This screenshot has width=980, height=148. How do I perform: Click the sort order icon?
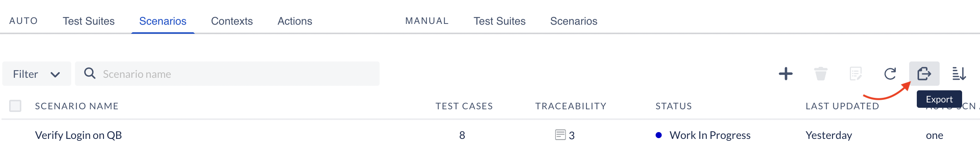click(959, 74)
